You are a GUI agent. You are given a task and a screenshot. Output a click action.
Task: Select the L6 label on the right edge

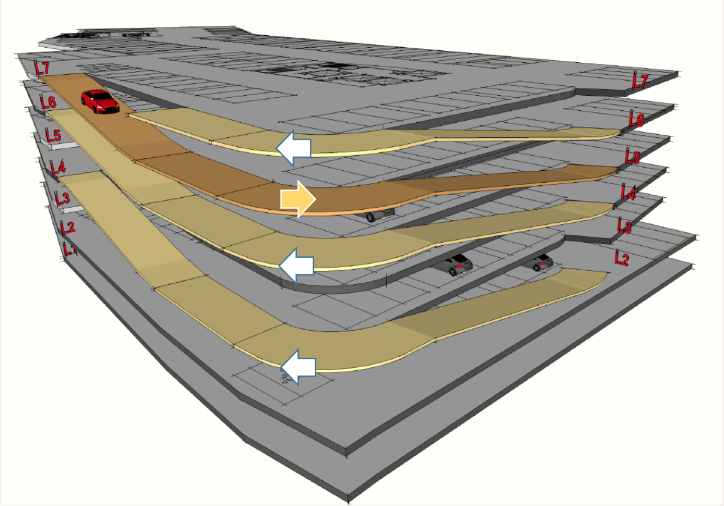click(636, 120)
